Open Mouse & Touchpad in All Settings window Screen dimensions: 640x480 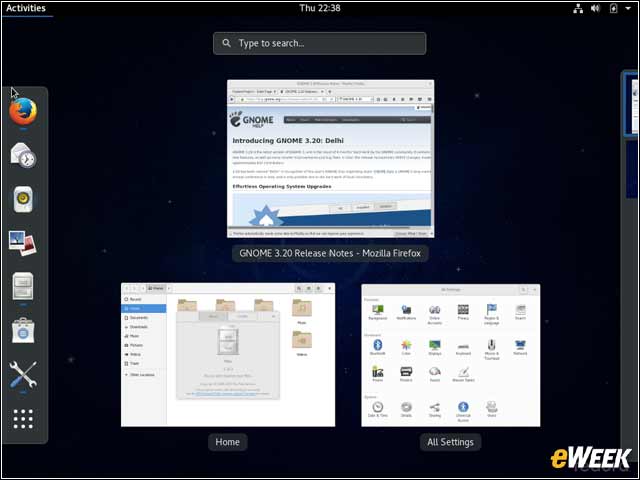click(x=492, y=349)
